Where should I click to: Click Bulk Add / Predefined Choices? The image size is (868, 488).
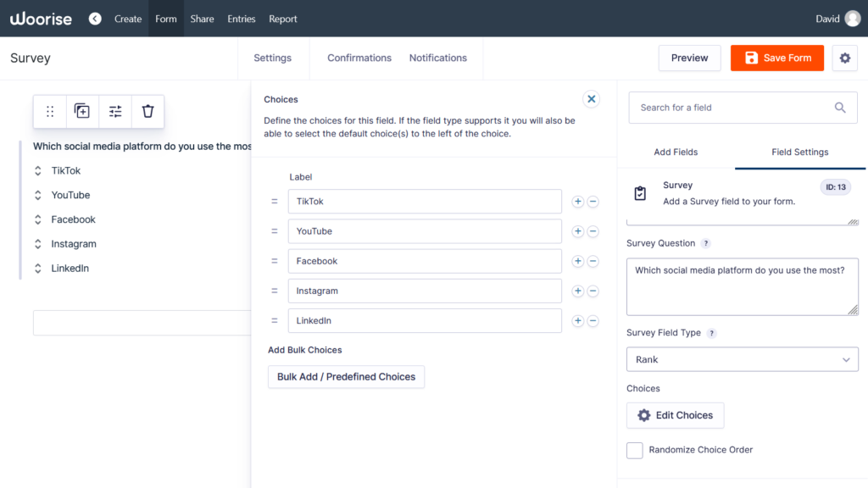[346, 377]
